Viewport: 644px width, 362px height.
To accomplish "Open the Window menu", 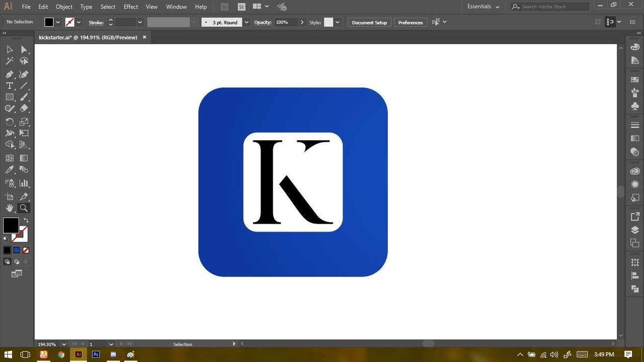I will [x=176, y=7].
